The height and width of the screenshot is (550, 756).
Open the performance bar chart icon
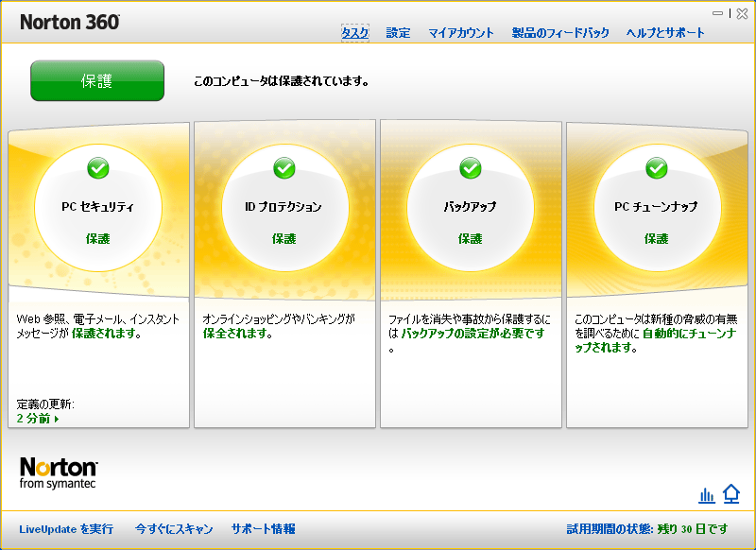click(x=707, y=495)
